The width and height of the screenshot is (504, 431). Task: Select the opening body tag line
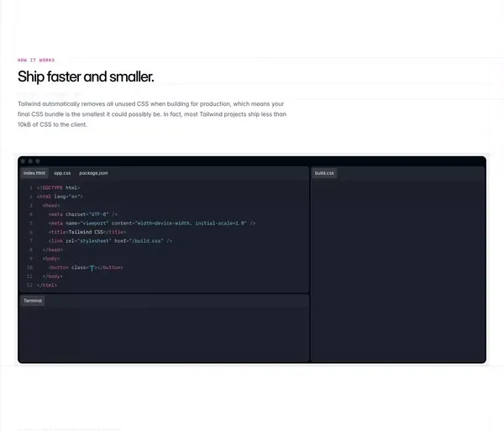51,259
